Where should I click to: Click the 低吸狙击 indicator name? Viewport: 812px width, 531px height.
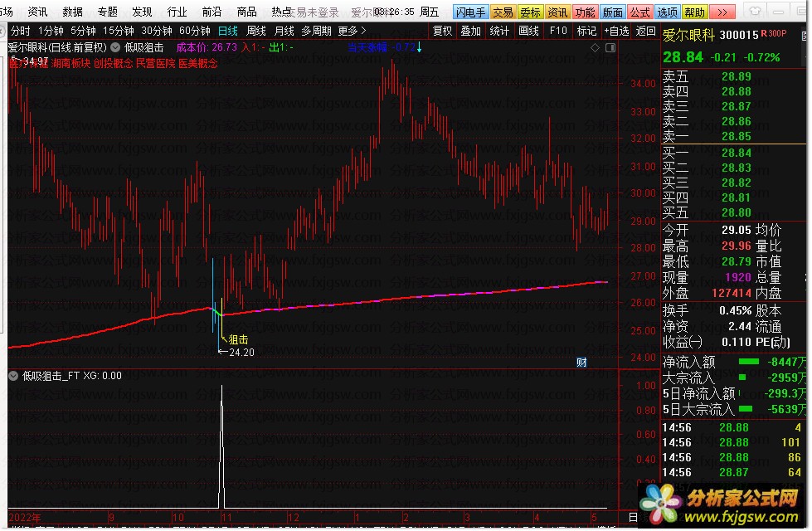(x=144, y=47)
